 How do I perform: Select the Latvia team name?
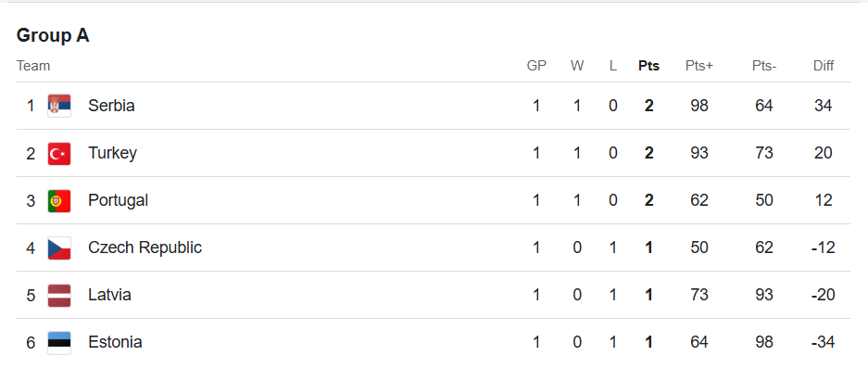pyautogui.click(x=109, y=295)
